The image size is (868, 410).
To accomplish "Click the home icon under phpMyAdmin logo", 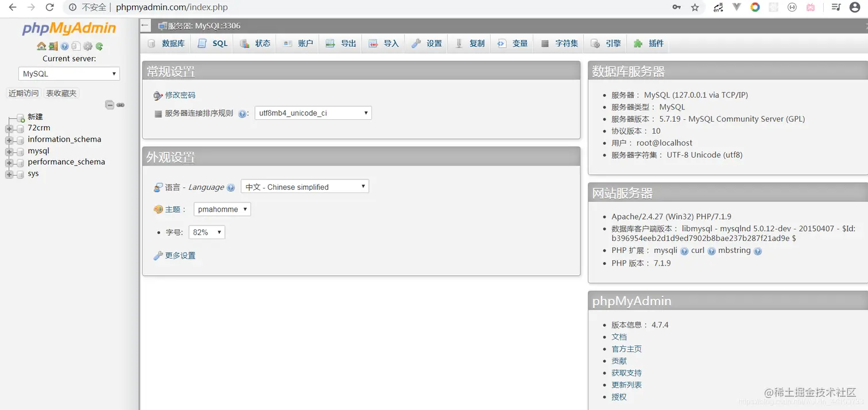I will click(x=41, y=46).
